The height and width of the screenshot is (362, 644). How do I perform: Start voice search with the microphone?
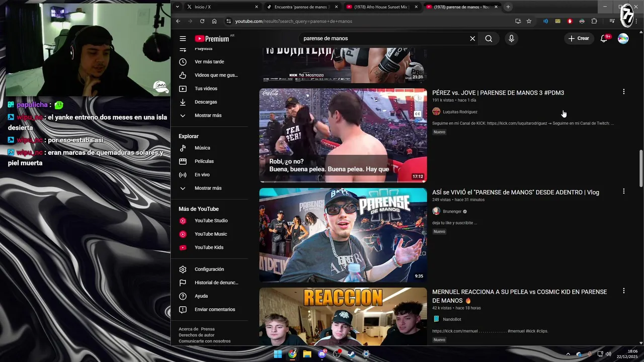pos(511,39)
